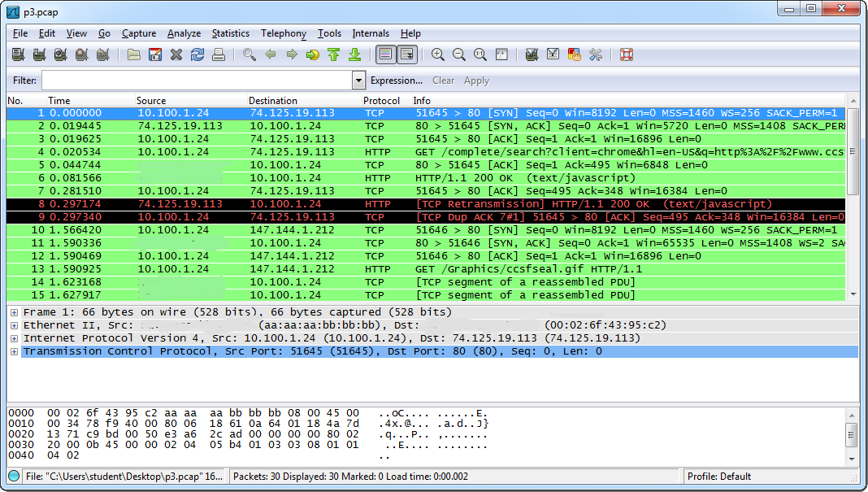The width and height of the screenshot is (868, 492).
Task: Open the Analyze menu
Action: pyautogui.click(x=184, y=33)
